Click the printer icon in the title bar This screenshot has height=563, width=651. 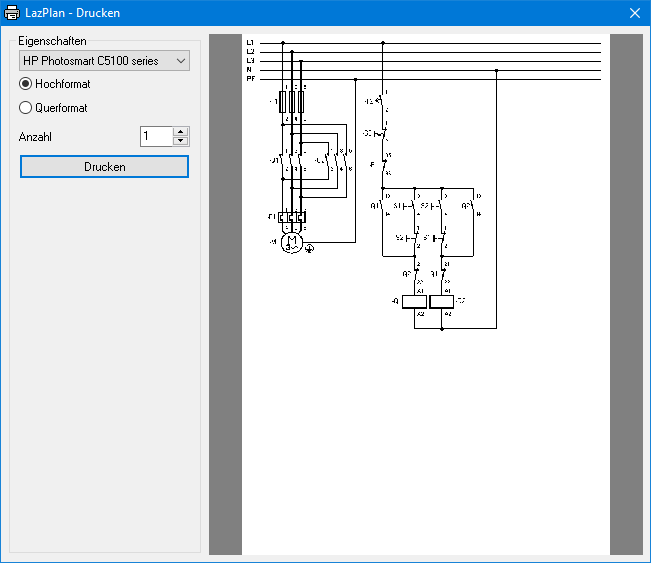[x=13, y=13]
